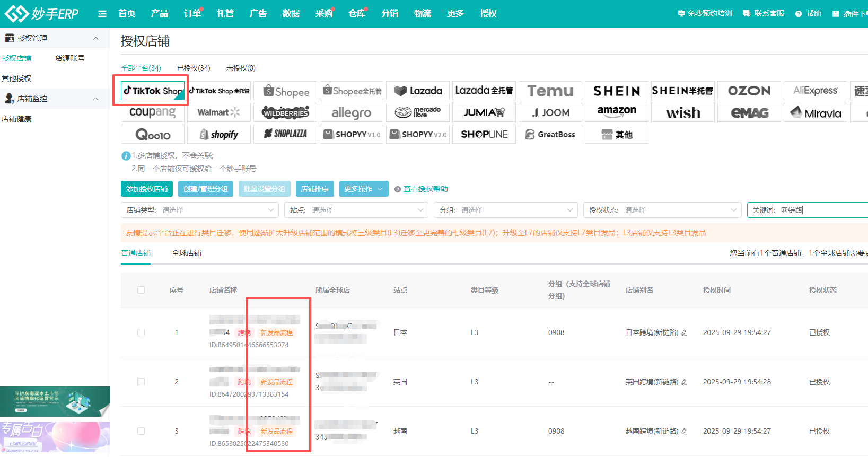Open the 妙手ERP logo home
The width and height of the screenshot is (868, 457).
(41, 14)
